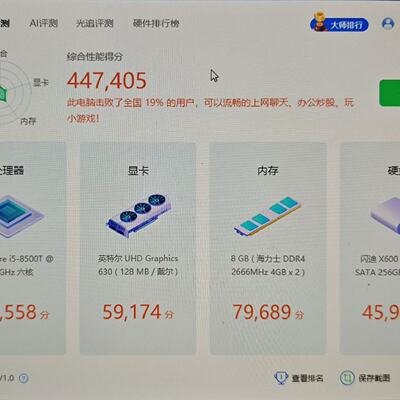The height and width of the screenshot is (400, 400).
Task: Click the 79,689 memory score
Action: tap(268, 312)
